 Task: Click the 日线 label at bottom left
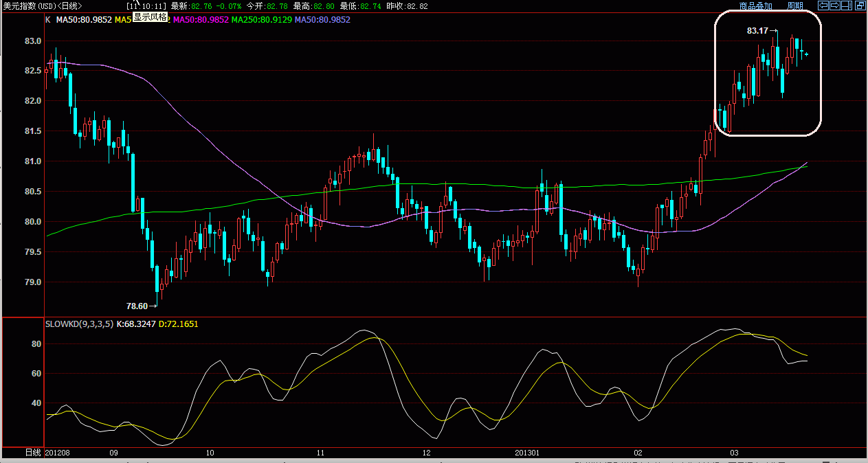[x=33, y=453]
